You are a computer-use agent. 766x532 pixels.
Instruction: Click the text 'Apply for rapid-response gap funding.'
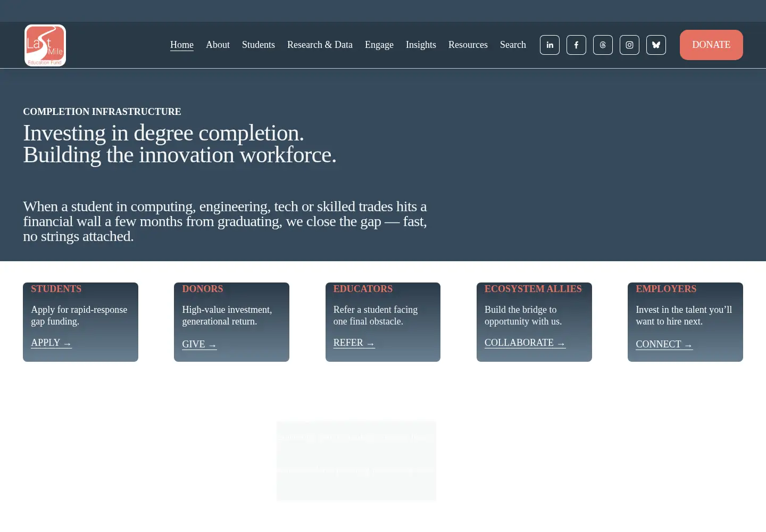click(79, 315)
